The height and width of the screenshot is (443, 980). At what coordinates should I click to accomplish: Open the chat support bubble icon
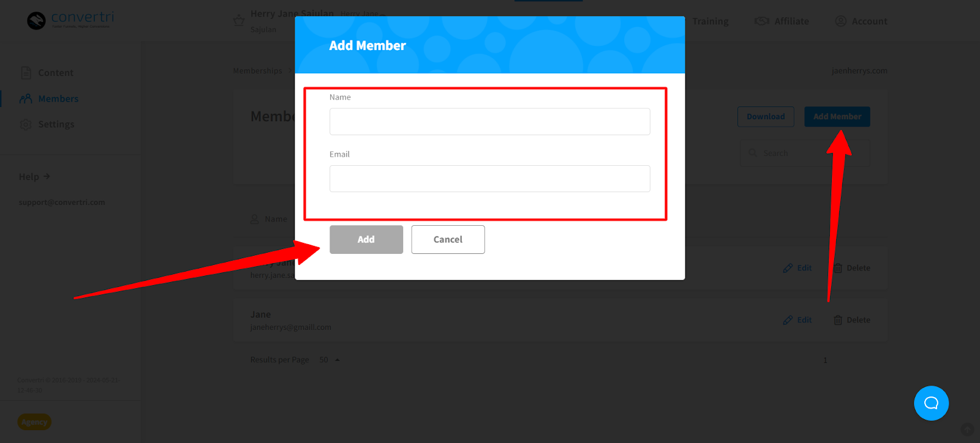pos(931,403)
